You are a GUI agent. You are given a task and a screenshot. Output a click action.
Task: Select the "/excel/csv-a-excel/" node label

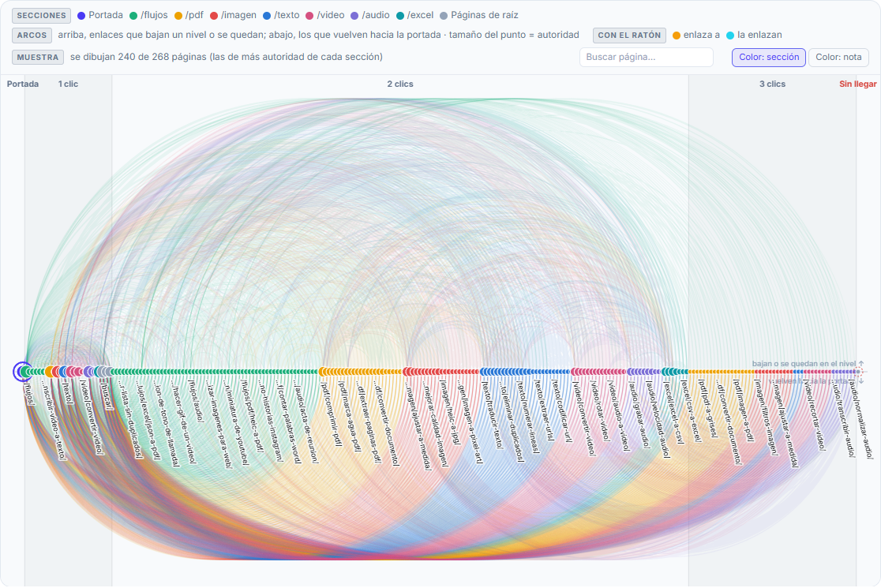(691, 412)
